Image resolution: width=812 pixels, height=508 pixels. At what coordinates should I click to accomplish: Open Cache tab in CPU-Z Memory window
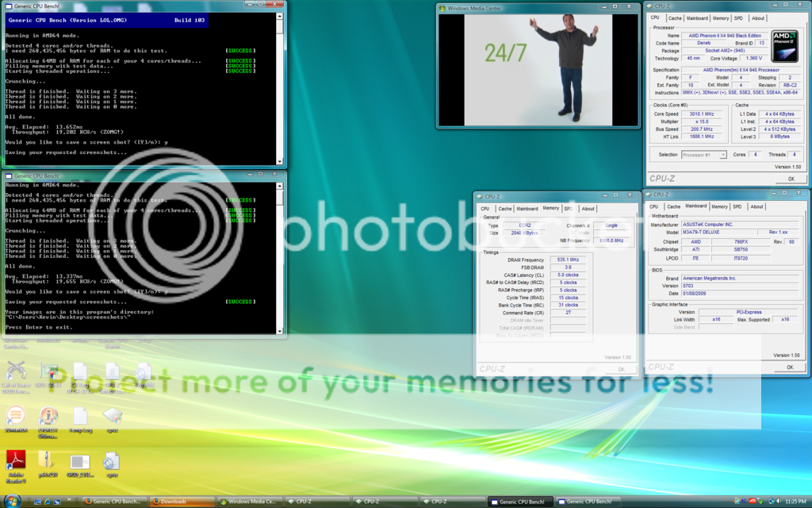tap(505, 209)
